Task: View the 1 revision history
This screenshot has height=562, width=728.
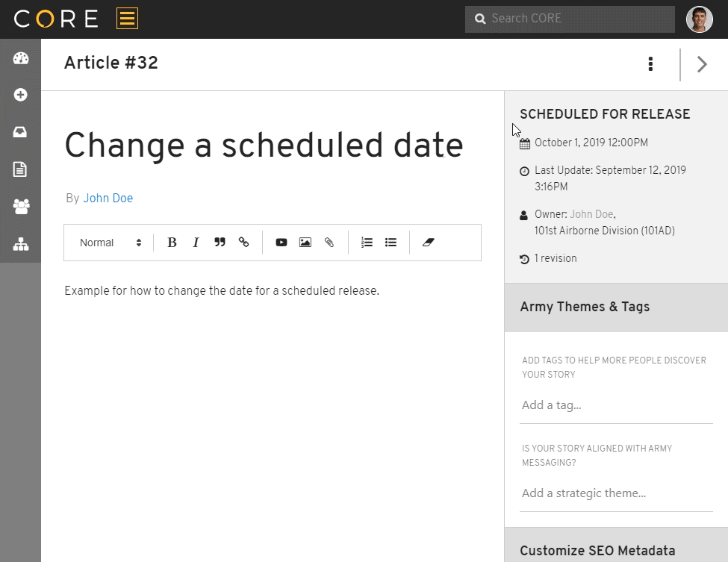Action: pyautogui.click(x=556, y=258)
